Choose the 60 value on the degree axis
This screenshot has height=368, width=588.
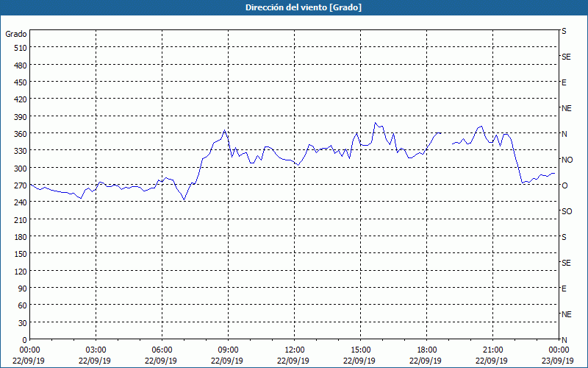23,305
